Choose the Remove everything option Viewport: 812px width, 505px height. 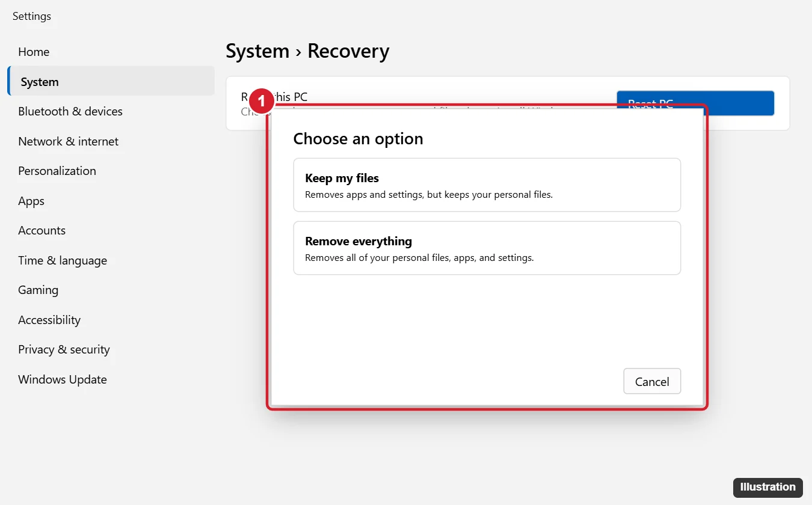(487, 248)
